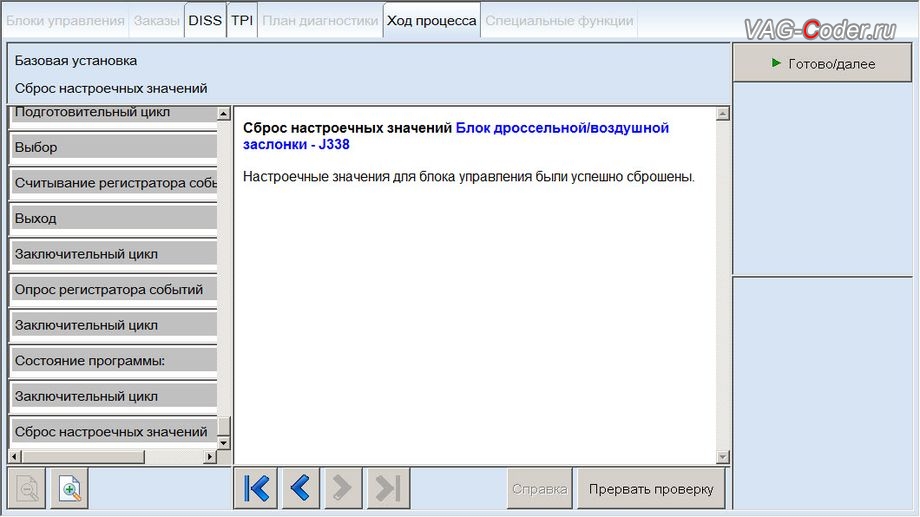Go back one step arrow icon
Screen dimensions: 920x517
[x=300, y=488]
